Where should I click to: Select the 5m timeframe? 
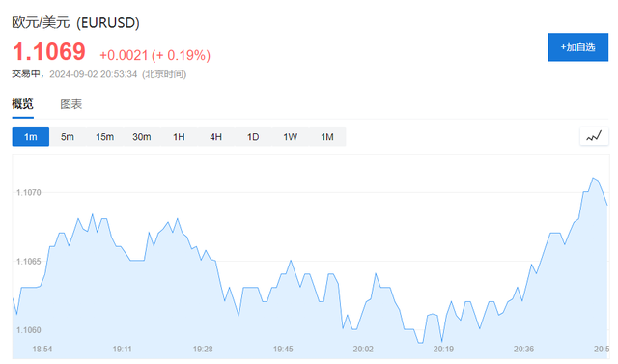click(68, 137)
